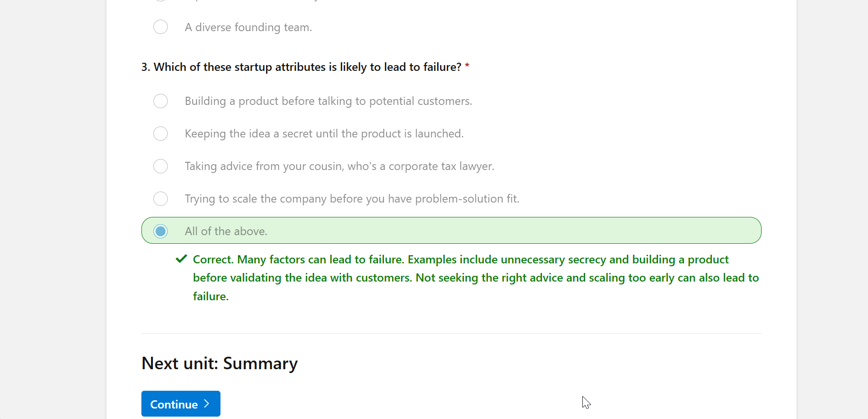The width and height of the screenshot is (868, 419).
Task: Click the green checkmark beside Correct feedback
Action: (x=181, y=259)
